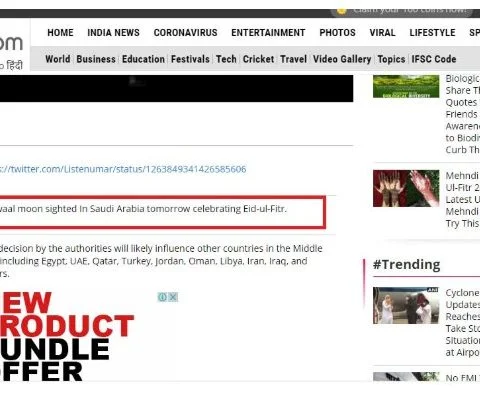Open the LIFESTYLE menu item
Image resolution: width=480 pixels, height=397 pixels.
pyautogui.click(x=432, y=33)
